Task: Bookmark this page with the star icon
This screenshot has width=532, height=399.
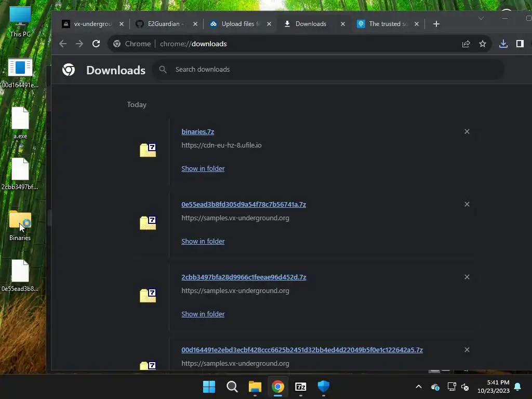Action: (483, 44)
